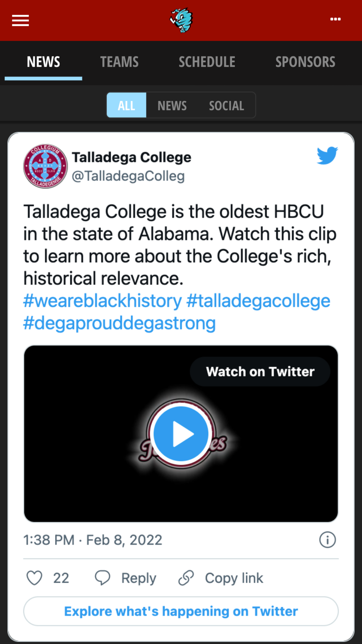The image size is (362, 644).
Task: Like the tweet with heart icon
Action: pyautogui.click(x=34, y=578)
